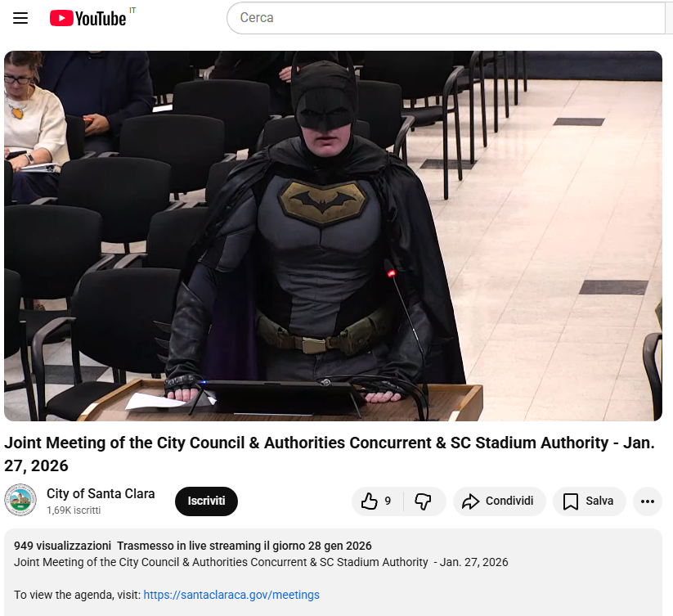This screenshot has width=673, height=616.
Task: Click the video title text
Action: 330,454
